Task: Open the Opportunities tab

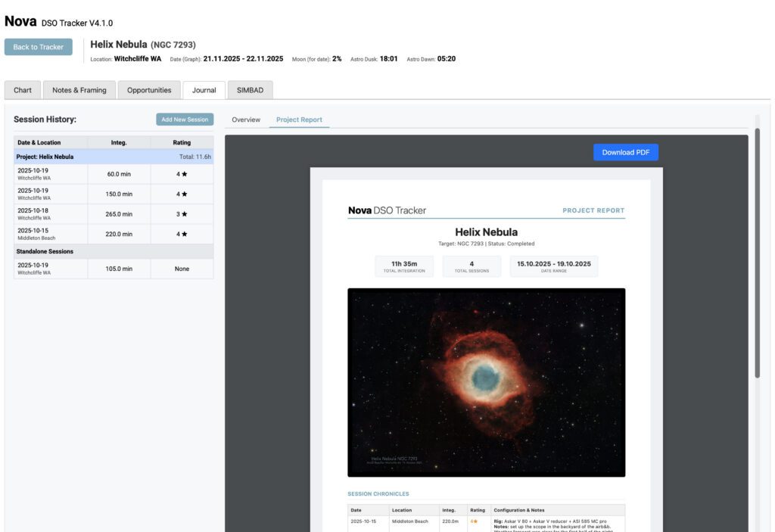Action: click(x=150, y=89)
